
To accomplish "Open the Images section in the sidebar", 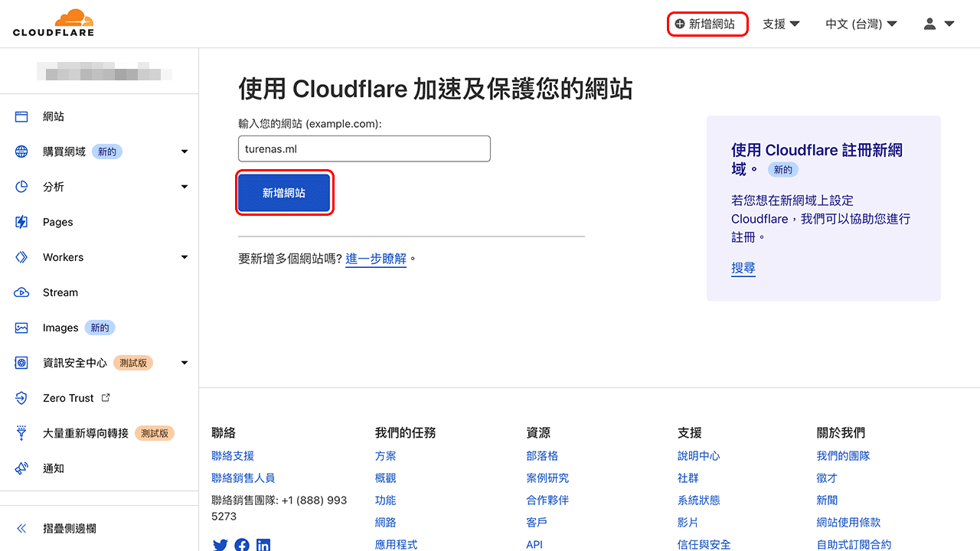I will pyautogui.click(x=60, y=328).
